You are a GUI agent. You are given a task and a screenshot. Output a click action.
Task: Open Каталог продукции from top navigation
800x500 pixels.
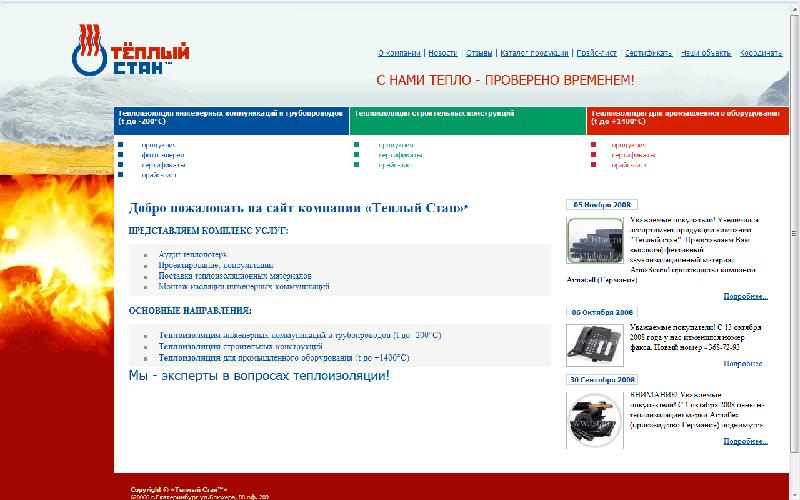click(x=534, y=53)
